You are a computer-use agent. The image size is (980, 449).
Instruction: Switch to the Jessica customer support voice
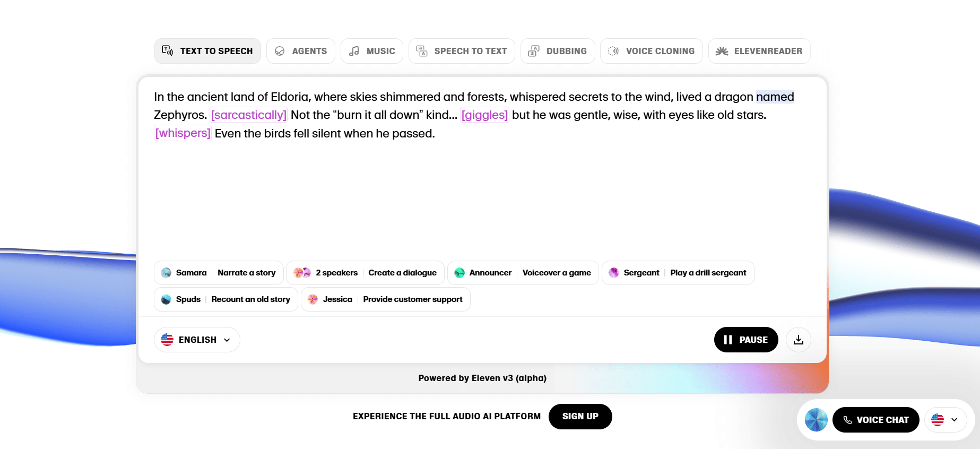(385, 299)
